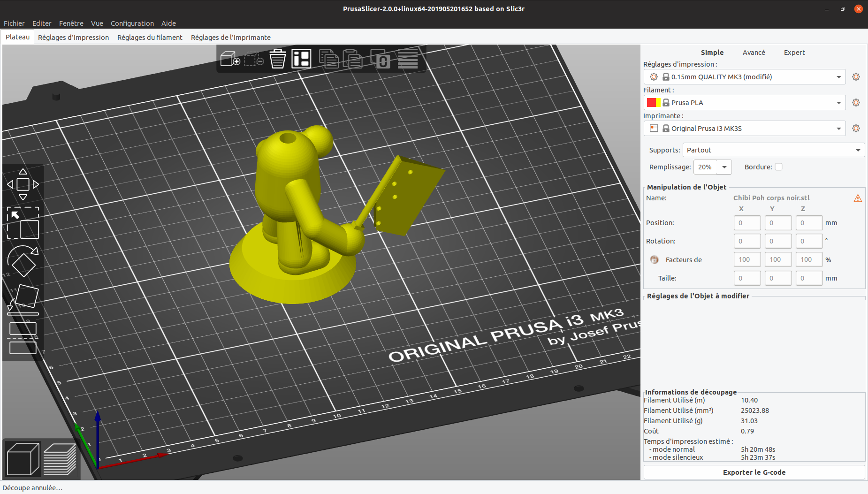Image resolution: width=868 pixels, height=494 pixels.
Task: Toggle the Bordure checkbox
Action: [778, 167]
